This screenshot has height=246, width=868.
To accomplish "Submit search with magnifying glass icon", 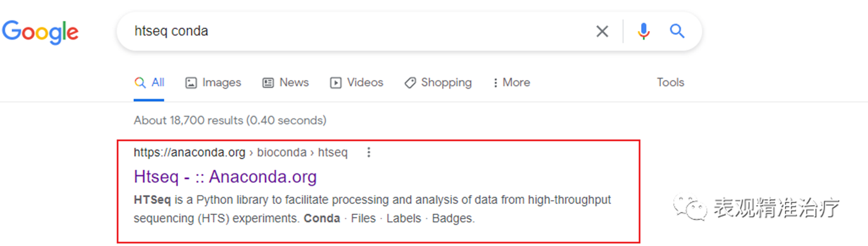I will pyautogui.click(x=677, y=31).
